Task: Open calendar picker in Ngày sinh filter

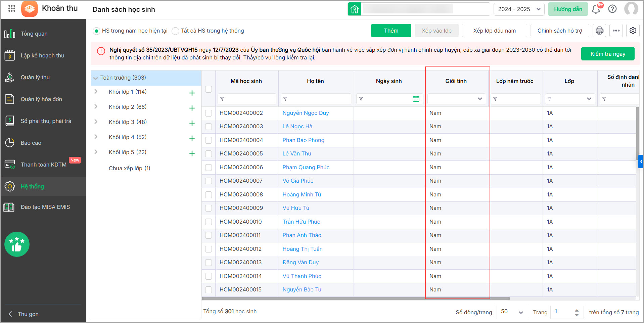Action: (x=416, y=99)
